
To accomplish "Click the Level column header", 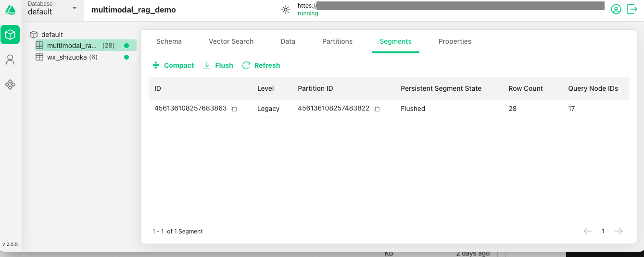I will click(x=265, y=88).
